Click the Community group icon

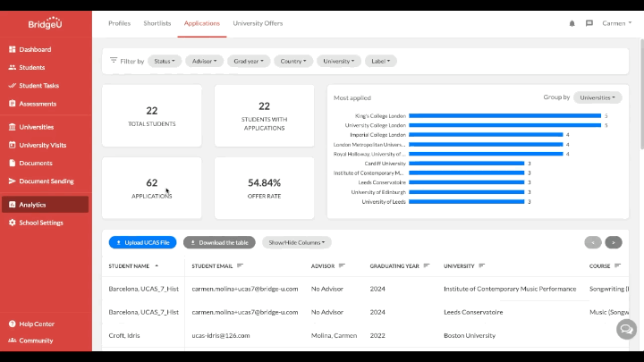click(x=12, y=341)
